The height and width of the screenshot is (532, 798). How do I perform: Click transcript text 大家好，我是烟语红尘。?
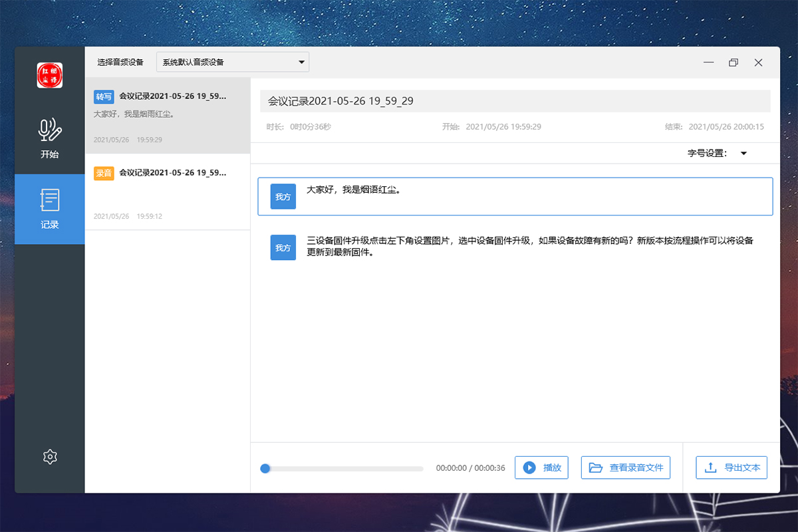point(353,190)
